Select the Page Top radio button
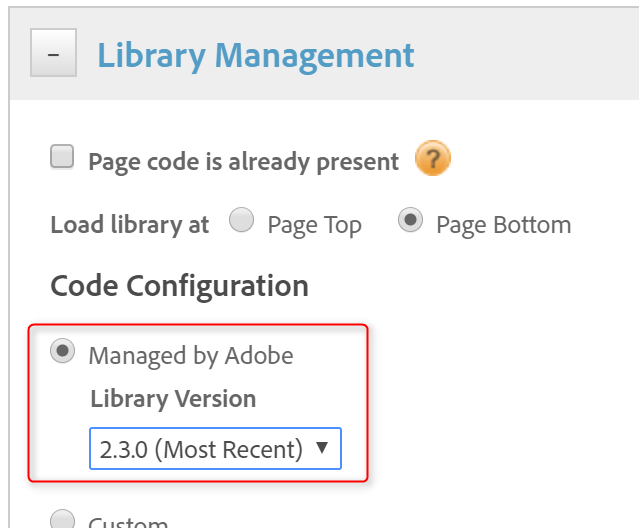The height and width of the screenshot is (528, 639). 241,221
